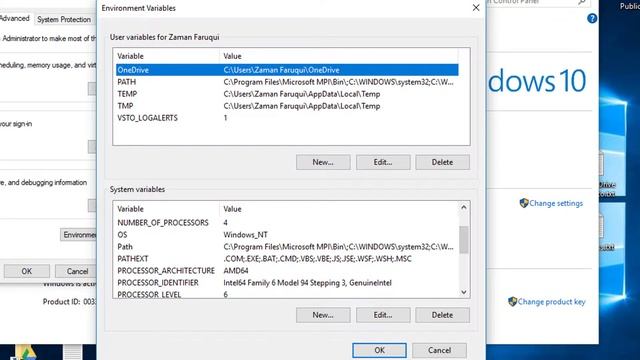The image size is (640, 360).
Task: Cancel the Environment Variables dialog
Action: (x=439, y=350)
